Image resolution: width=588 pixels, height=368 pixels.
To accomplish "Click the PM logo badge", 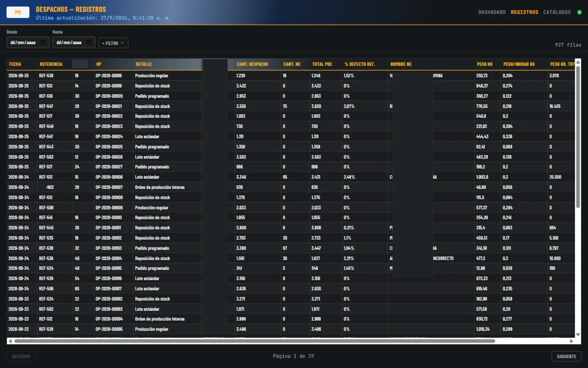I will (18, 12).
